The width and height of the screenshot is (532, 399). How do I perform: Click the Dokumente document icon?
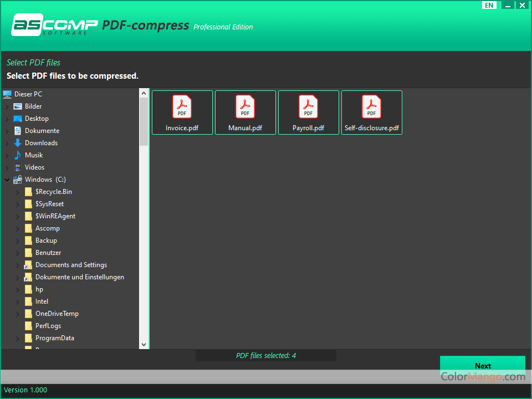click(18, 131)
